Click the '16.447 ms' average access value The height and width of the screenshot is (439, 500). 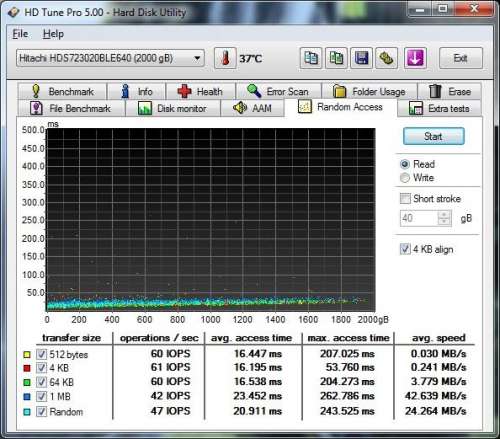(258, 354)
